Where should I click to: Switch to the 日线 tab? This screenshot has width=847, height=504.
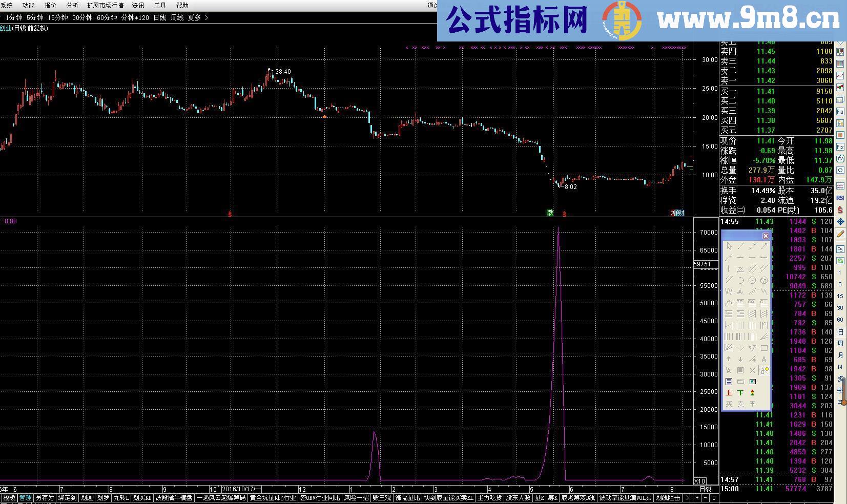(x=160, y=17)
